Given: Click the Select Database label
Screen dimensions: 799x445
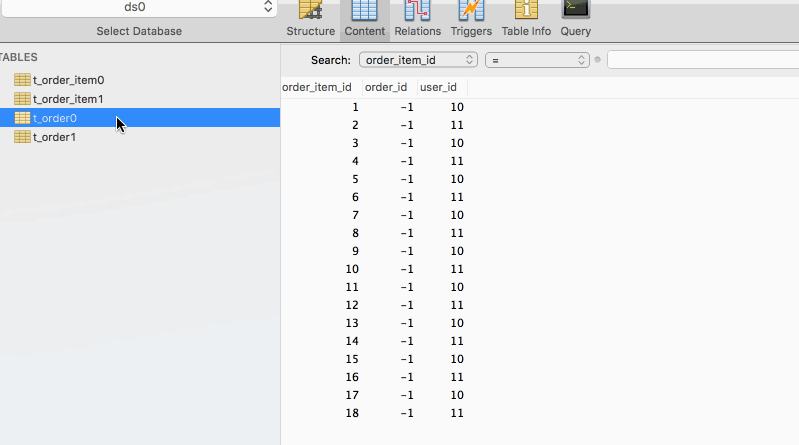Looking at the screenshot, I should tap(139, 31).
